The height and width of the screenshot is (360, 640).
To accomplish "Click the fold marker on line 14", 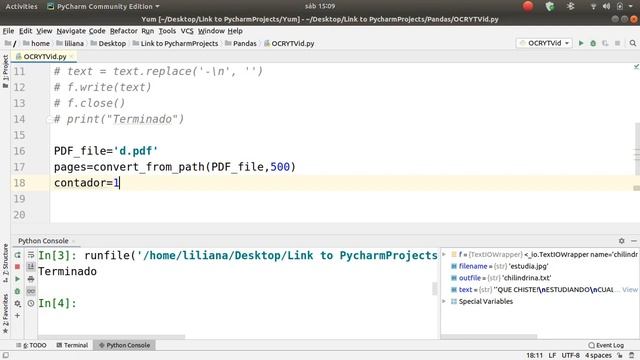I will [50, 119].
